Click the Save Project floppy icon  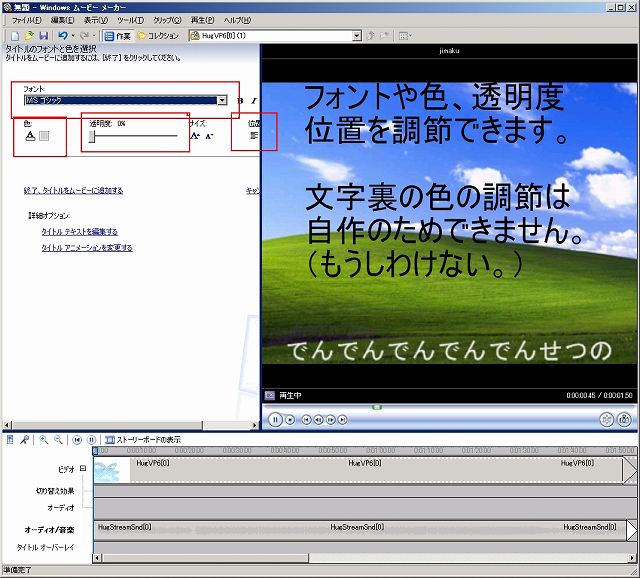43,36
